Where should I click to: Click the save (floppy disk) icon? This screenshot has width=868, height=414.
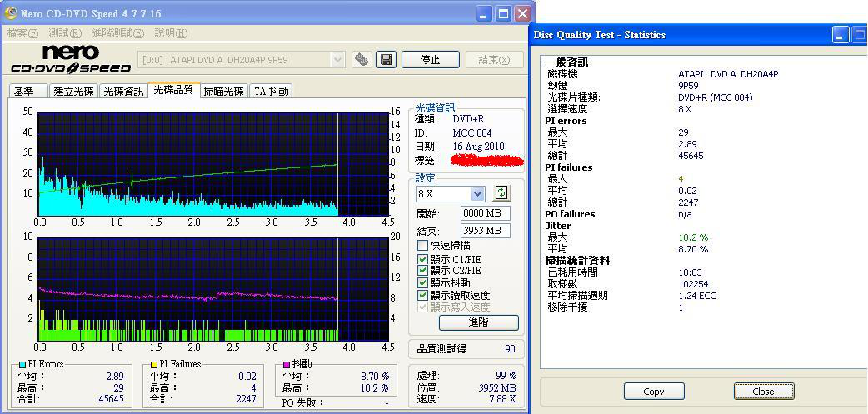(386, 59)
